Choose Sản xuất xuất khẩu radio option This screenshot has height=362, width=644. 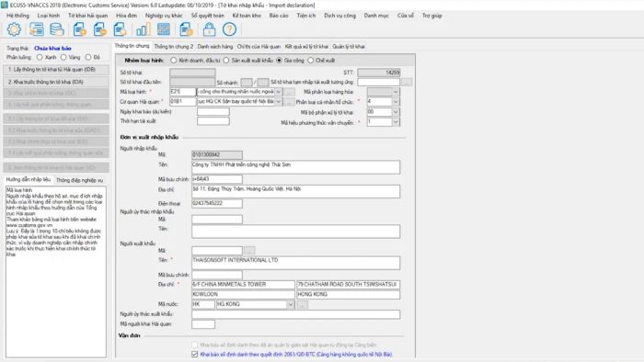coord(226,61)
